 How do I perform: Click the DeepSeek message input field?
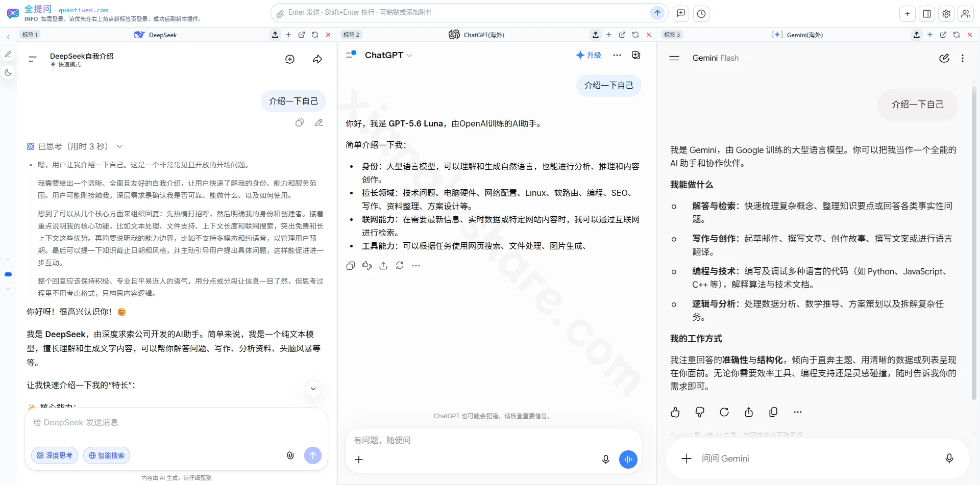[x=176, y=422]
